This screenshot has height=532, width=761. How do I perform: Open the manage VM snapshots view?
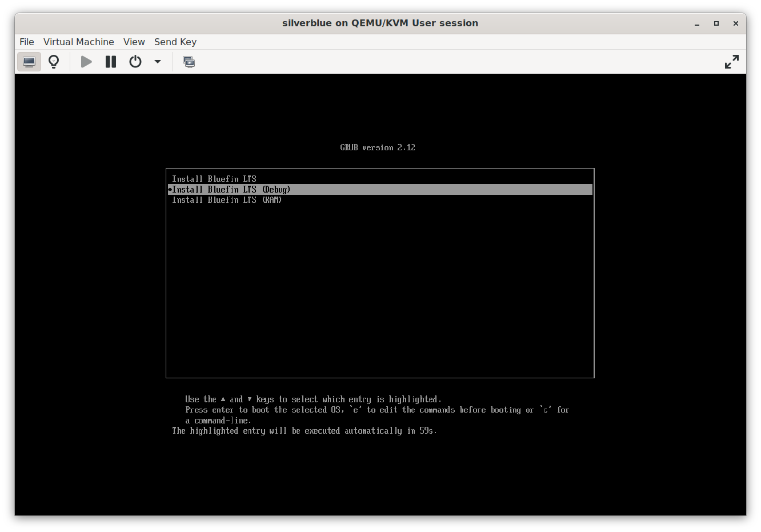(189, 62)
